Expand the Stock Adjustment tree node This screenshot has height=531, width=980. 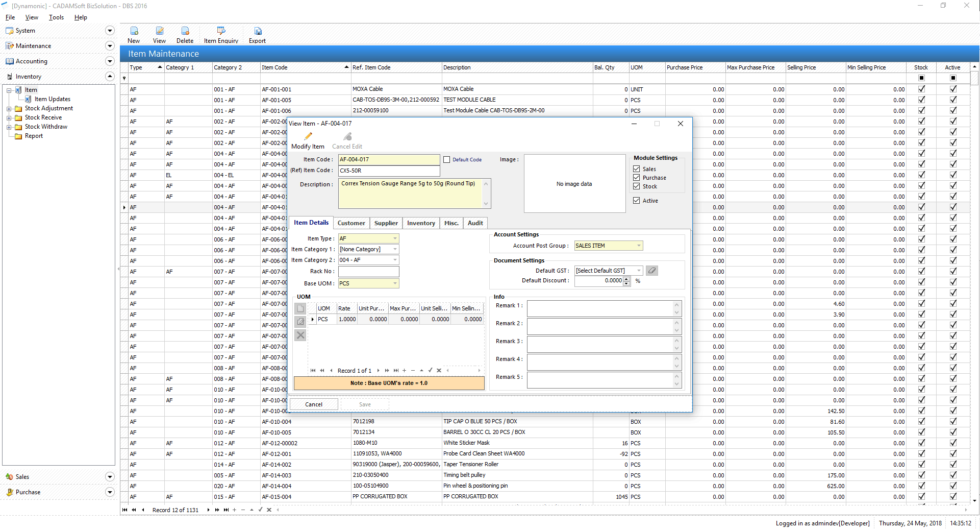[x=9, y=109]
